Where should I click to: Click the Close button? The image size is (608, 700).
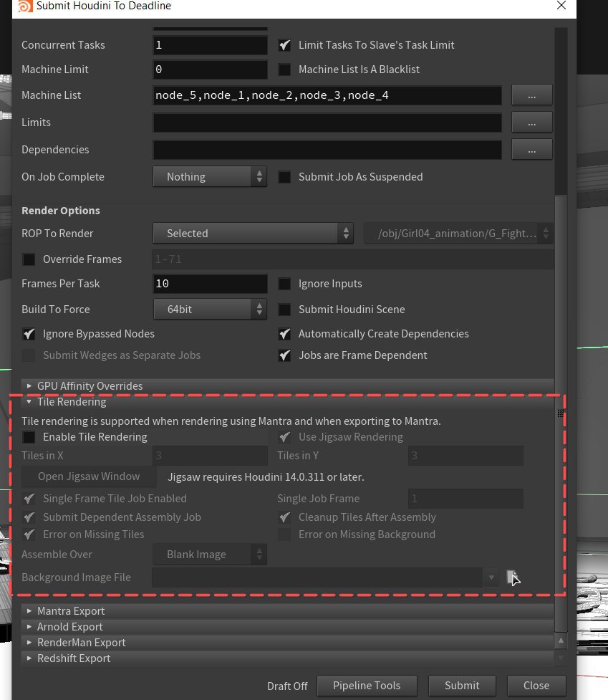point(536,685)
